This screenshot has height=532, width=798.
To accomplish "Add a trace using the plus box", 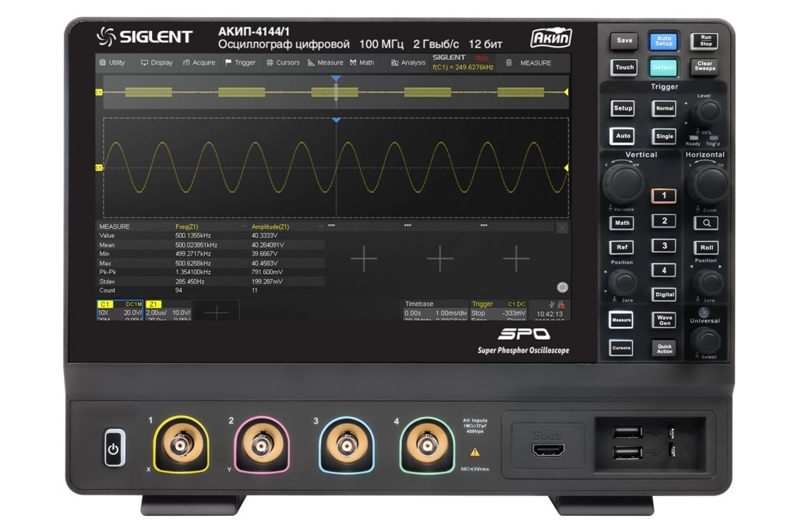I will coord(216,311).
